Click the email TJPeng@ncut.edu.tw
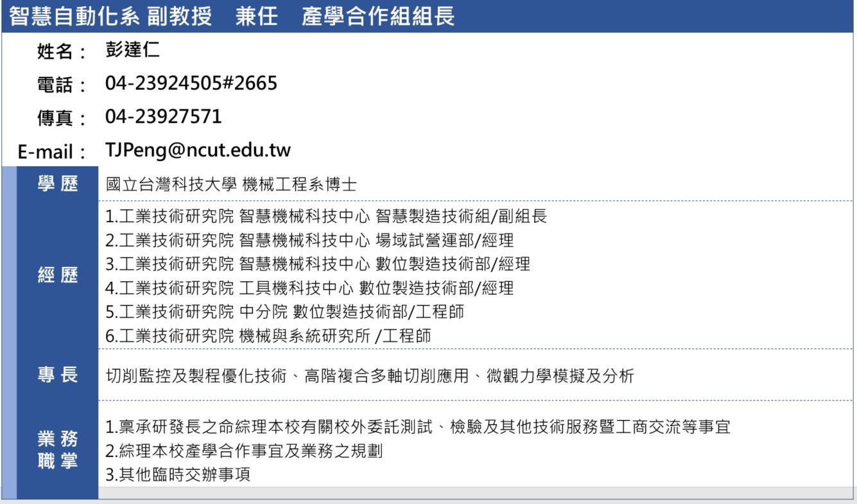The height and width of the screenshot is (504, 857). click(x=198, y=151)
